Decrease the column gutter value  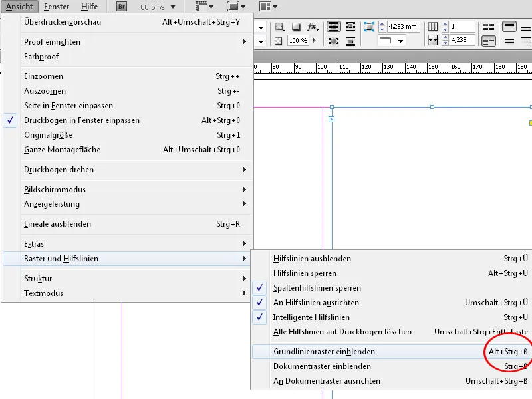point(445,43)
